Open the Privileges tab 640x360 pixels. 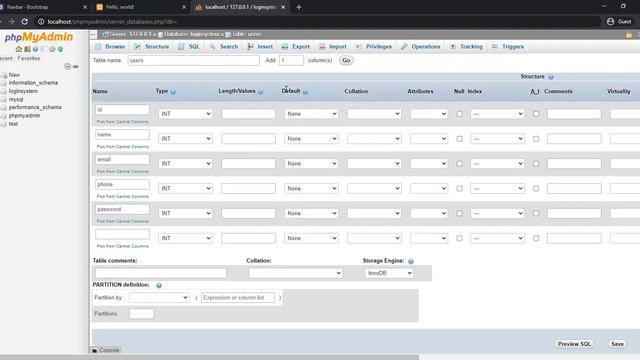click(x=373, y=47)
